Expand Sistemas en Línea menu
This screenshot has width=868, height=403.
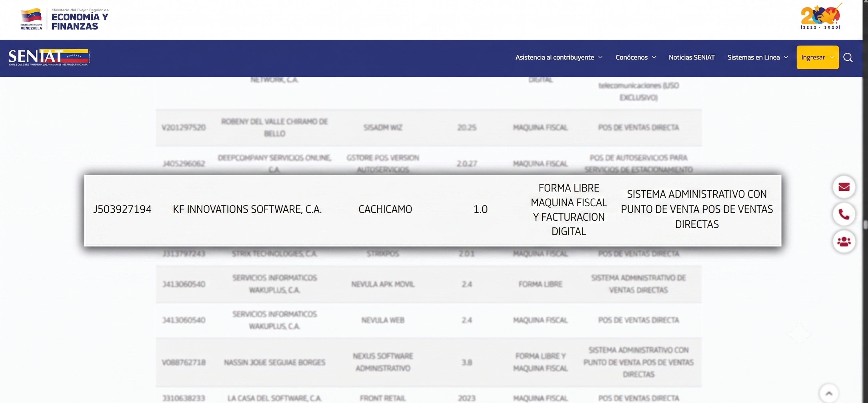pyautogui.click(x=757, y=57)
